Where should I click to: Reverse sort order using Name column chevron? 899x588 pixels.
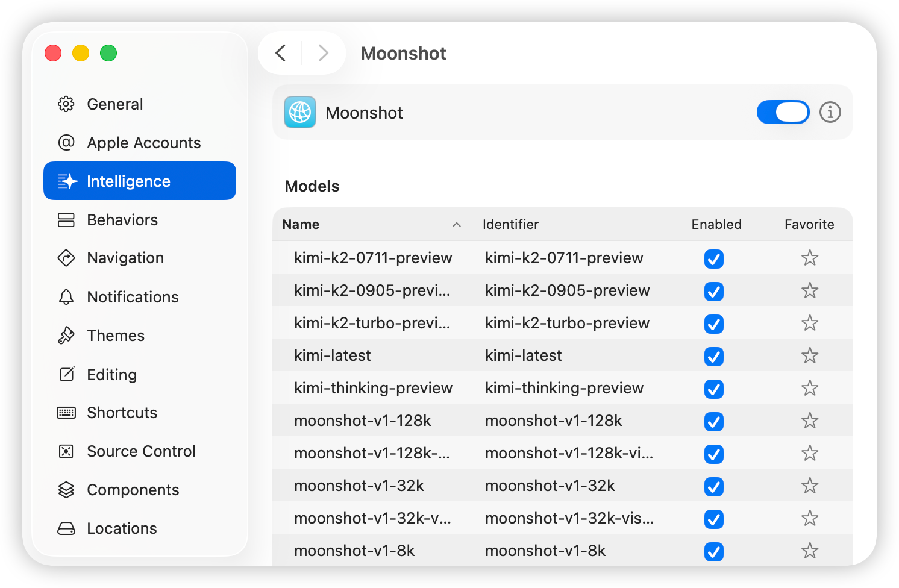[457, 224]
